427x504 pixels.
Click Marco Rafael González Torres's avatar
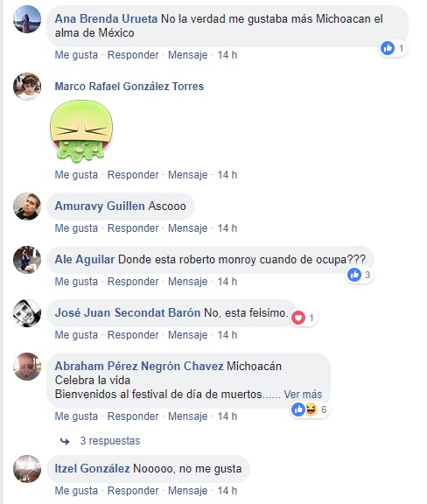27,87
